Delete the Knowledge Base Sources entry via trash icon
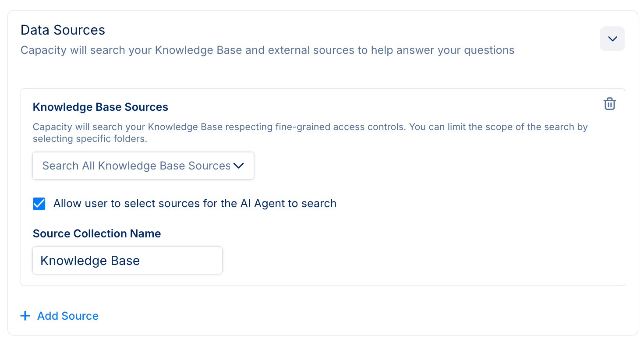The image size is (644, 346). click(x=609, y=104)
